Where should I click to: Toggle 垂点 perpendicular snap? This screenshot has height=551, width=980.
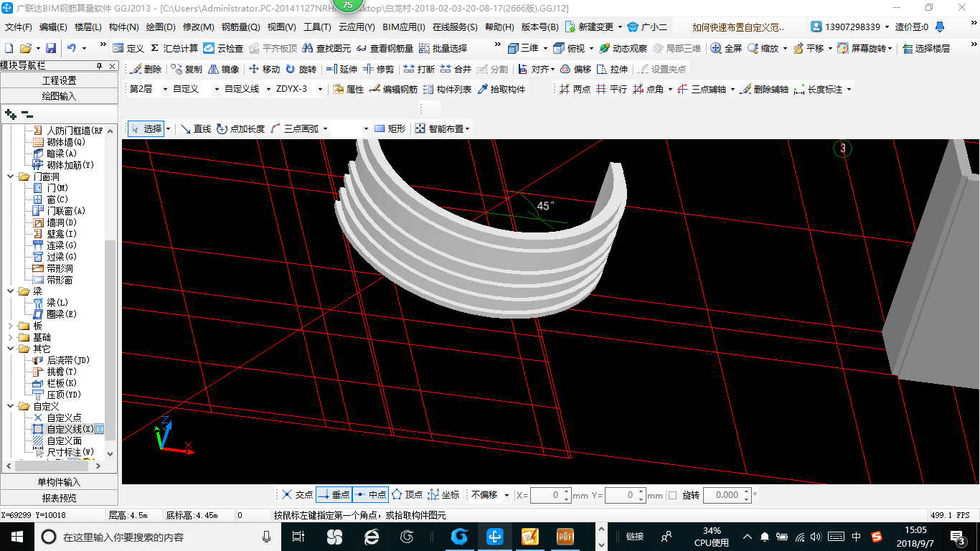[x=334, y=495]
